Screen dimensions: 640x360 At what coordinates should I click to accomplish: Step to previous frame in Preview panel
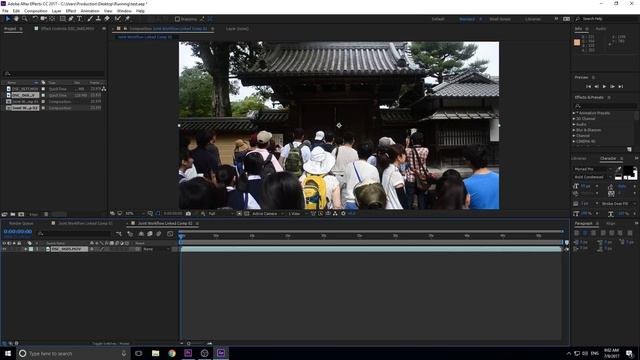pos(596,87)
